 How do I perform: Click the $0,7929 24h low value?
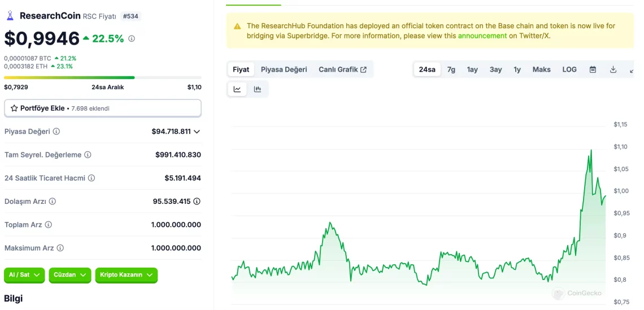pyautogui.click(x=16, y=87)
